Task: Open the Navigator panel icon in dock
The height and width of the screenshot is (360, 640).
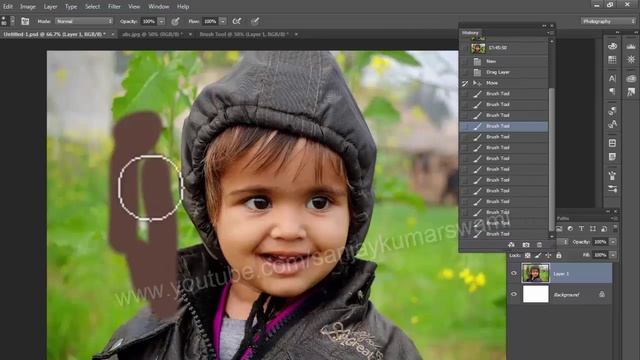Action: pos(631,60)
